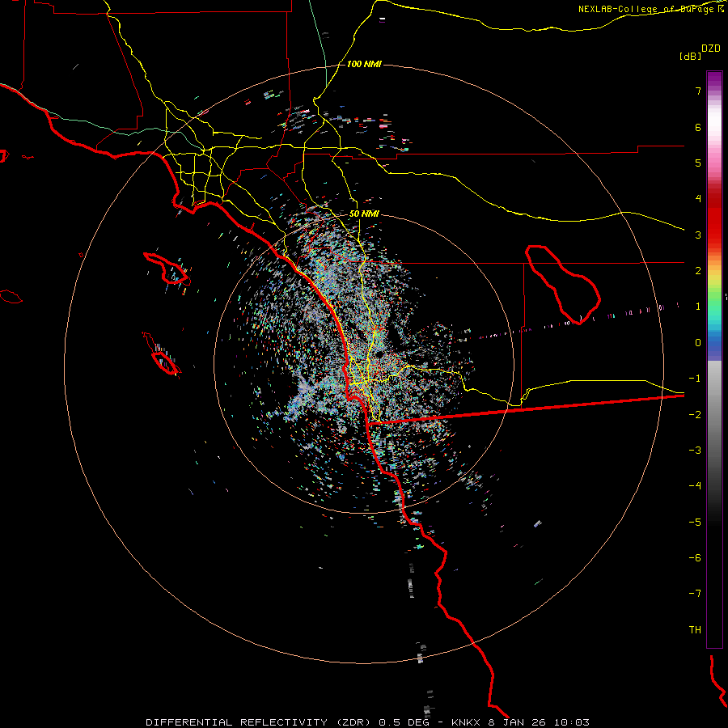Click the -1 dB tick label on the scale
This screenshot has height=728, width=728.
(x=695, y=379)
